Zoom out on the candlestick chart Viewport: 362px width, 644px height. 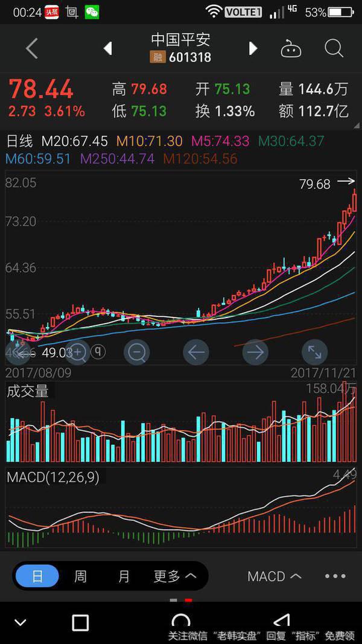point(137,352)
